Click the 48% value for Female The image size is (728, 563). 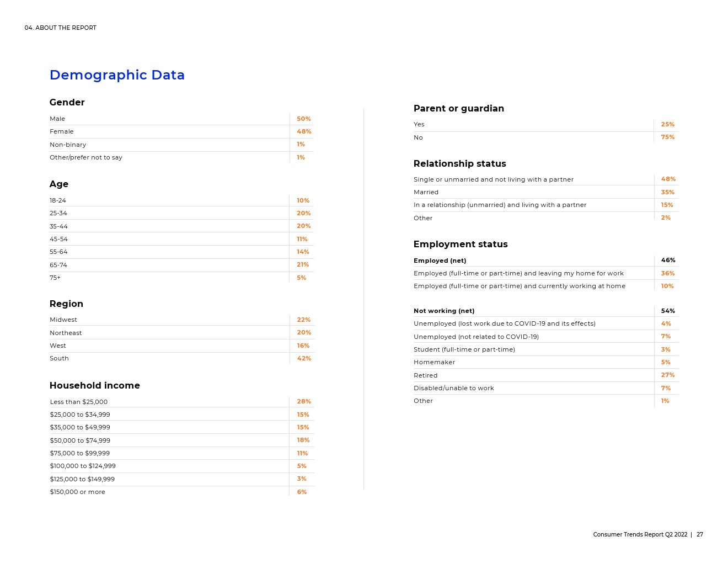click(x=304, y=131)
